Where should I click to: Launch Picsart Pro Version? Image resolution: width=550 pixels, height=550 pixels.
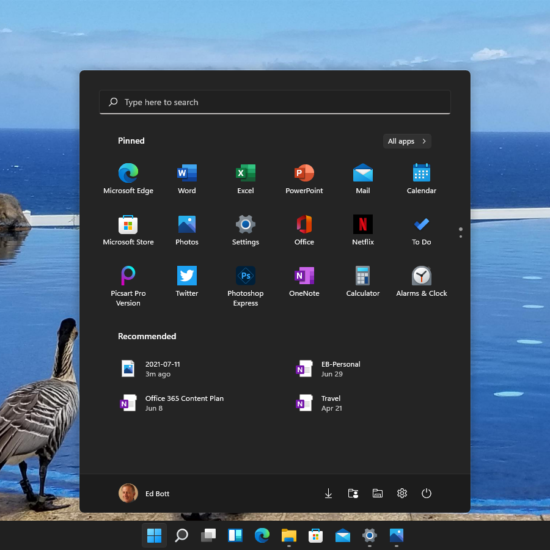[x=128, y=286]
